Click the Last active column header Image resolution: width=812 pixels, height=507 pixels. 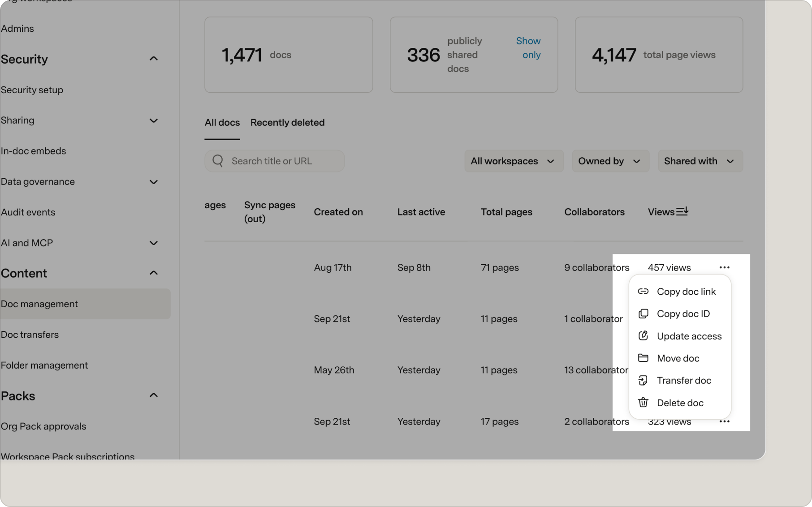click(421, 212)
